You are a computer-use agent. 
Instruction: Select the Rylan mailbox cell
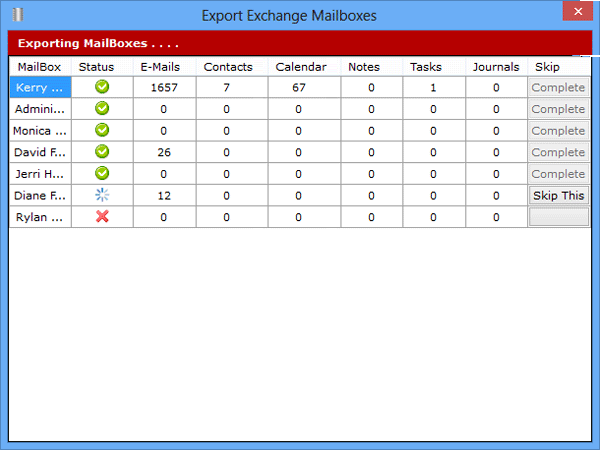tap(40, 217)
